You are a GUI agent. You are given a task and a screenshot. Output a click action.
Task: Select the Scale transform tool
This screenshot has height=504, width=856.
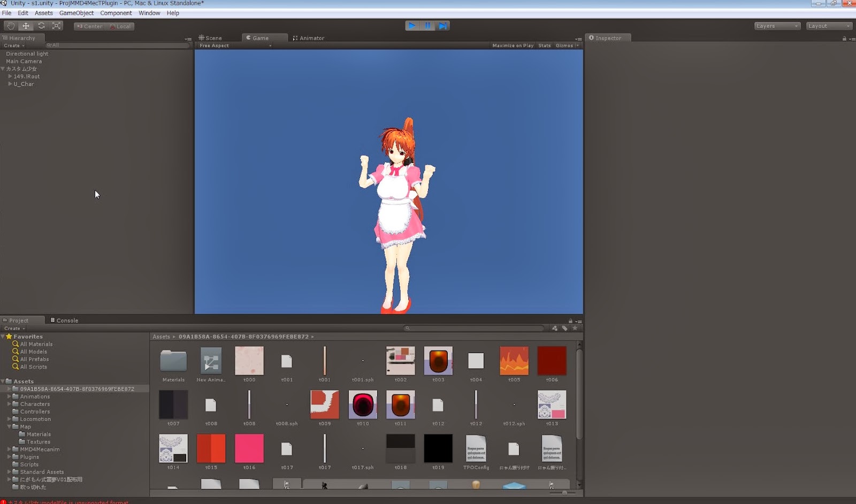[x=56, y=26]
